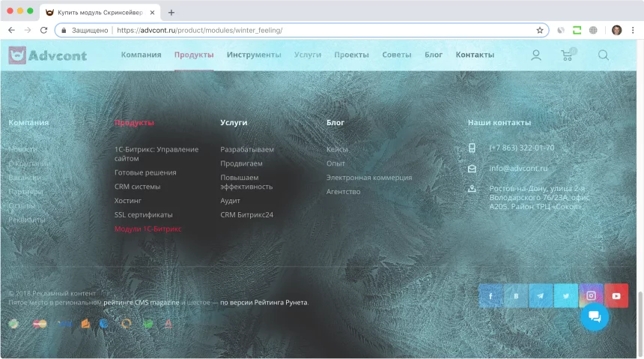This screenshot has width=644, height=359.
Task: Open the shopping cart icon
Action: [x=567, y=55]
